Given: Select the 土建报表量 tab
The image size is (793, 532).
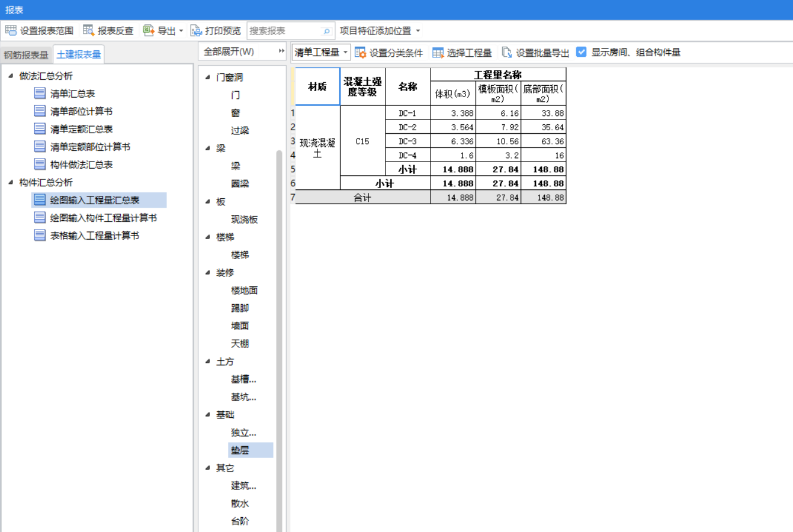Looking at the screenshot, I should pyautogui.click(x=79, y=54).
